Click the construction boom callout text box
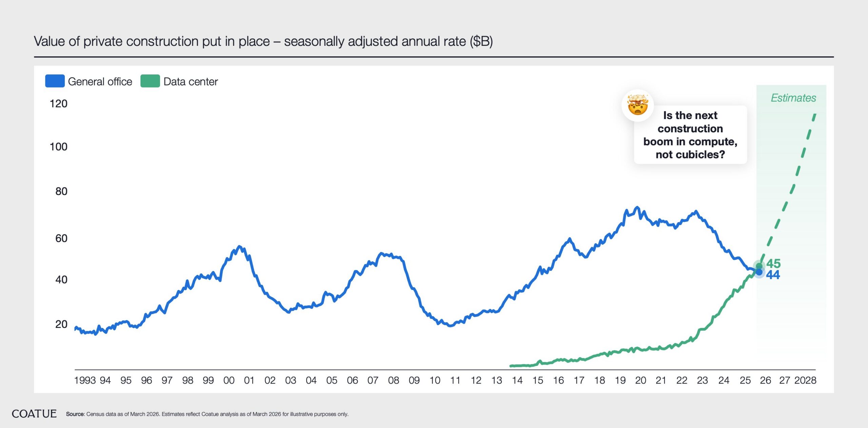Screen dimensions: 868x428 [x=690, y=135]
